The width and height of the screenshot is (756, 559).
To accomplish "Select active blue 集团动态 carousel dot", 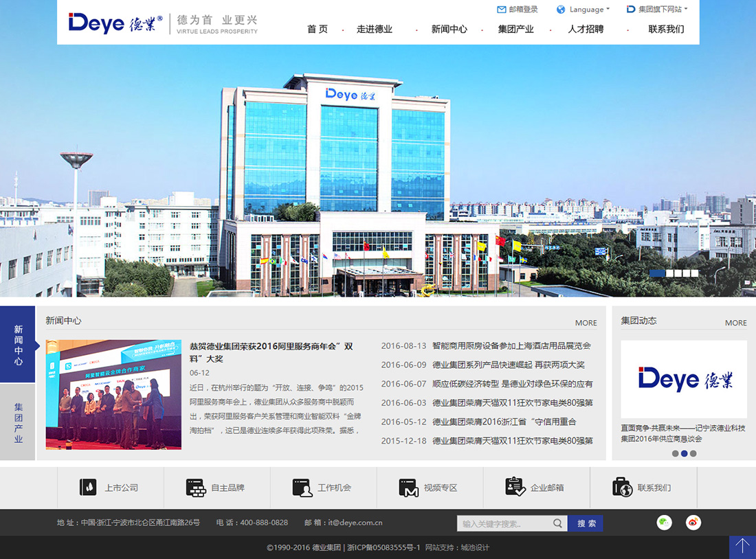I will coord(684,453).
